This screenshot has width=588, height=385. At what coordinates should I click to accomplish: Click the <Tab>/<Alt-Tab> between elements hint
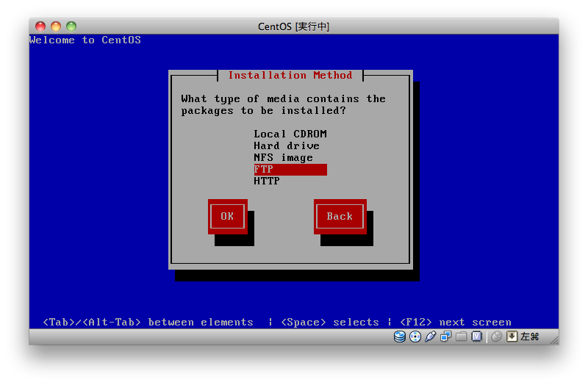pyautogui.click(x=148, y=322)
